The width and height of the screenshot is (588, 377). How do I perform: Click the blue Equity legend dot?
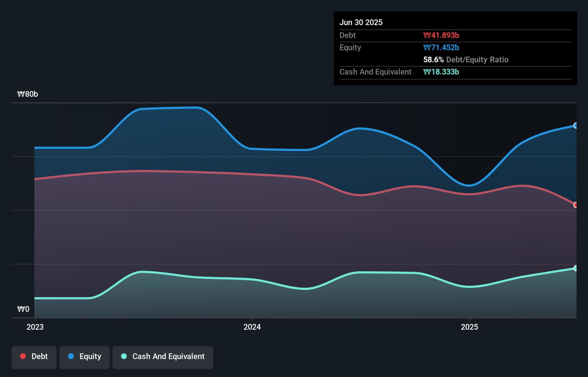tap(72, 356)
